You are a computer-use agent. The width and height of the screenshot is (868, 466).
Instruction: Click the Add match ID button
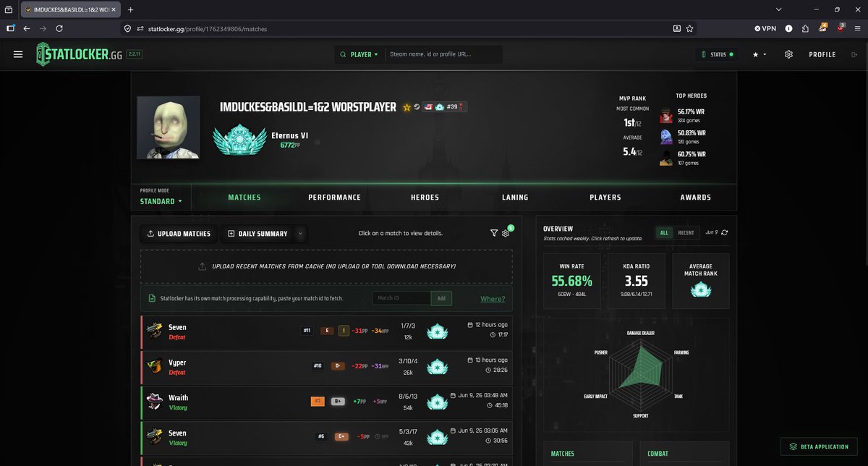[441, 298]
